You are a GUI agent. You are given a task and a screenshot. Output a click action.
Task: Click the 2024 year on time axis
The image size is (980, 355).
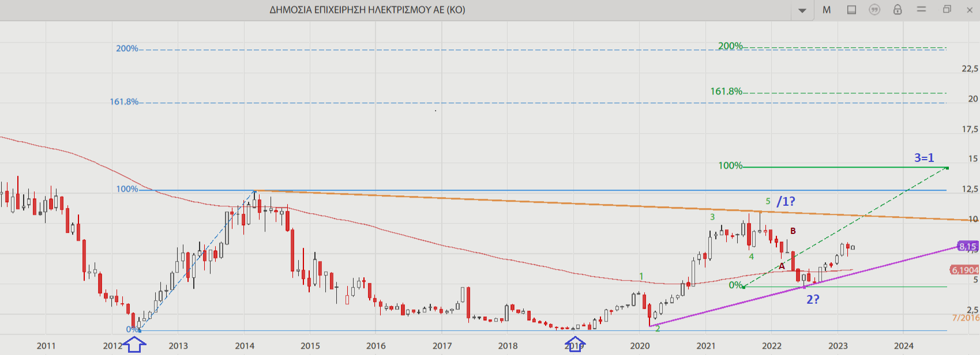(x=904, y=346)
